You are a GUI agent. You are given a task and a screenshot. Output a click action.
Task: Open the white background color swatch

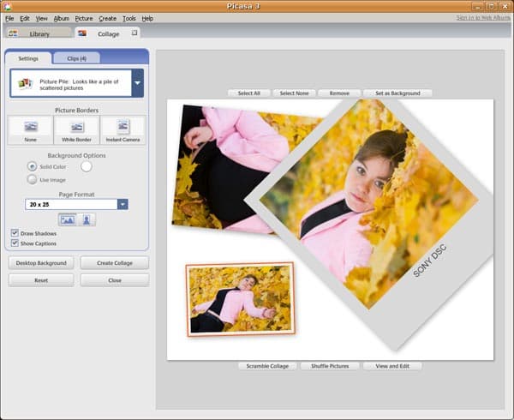tap(87, 166)
